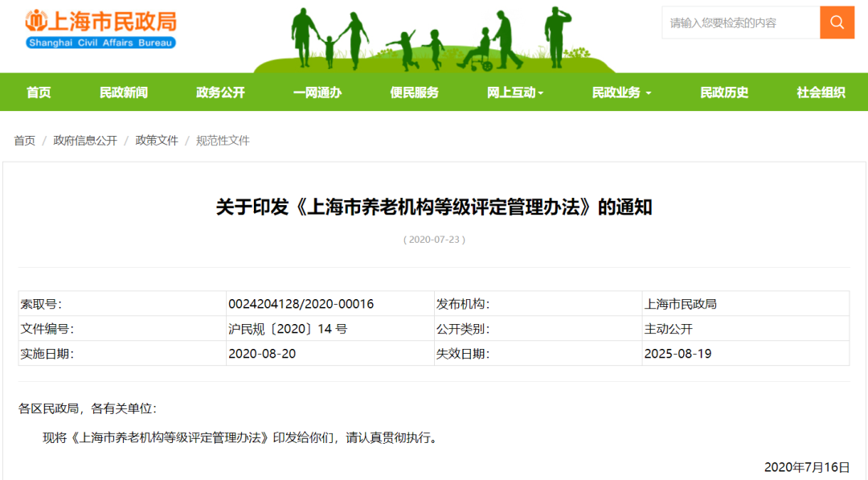868x480 pixels.
Task: Click the family silhouette banner image
Action: pos(434,39)
